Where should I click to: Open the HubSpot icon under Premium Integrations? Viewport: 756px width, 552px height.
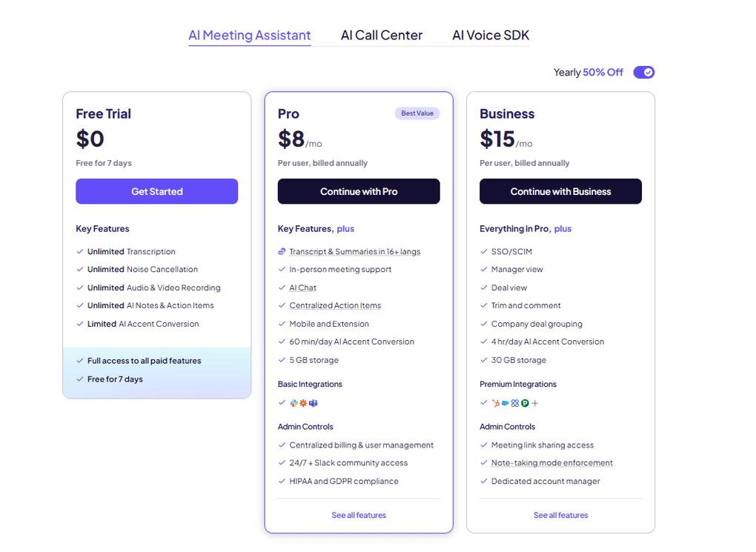[x=495, y=402]
